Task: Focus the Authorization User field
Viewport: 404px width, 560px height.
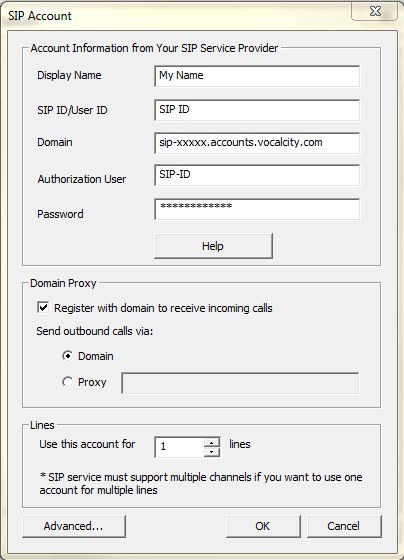Action: [x=257, y=175]
